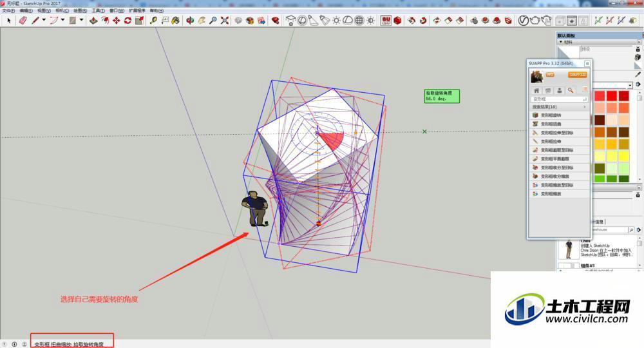Click the SUAPP home icon
644x348 pixels.
click(x=536, y=90)
